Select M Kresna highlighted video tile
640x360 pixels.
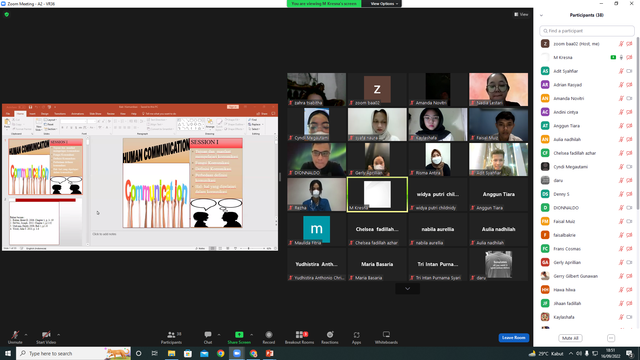coord(377,194)
